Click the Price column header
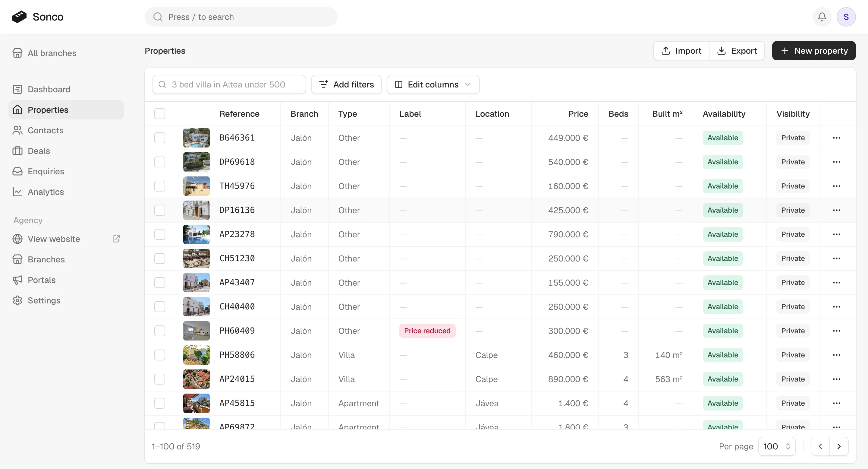868x469 pixels. [x=578, y=114]
